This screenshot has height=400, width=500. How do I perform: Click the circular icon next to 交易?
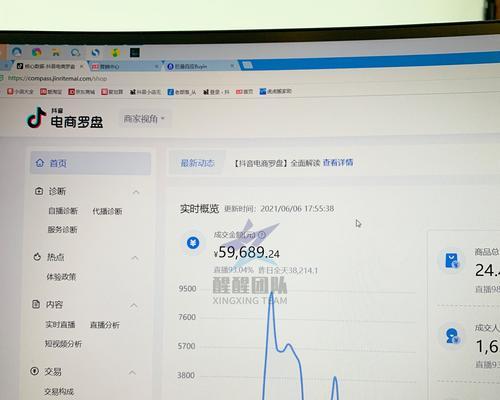[x=34, y=371]
